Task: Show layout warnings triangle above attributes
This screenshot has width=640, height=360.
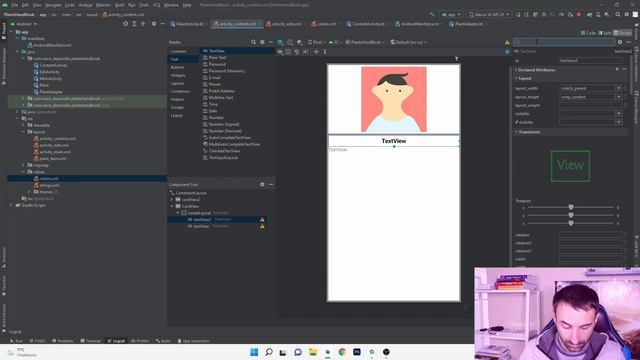Action: tap(507, 42)
